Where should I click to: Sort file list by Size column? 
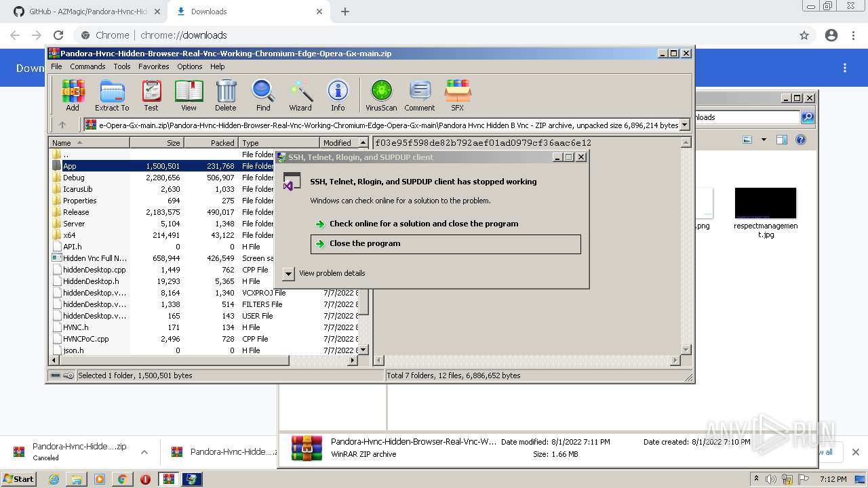(157, 142)
